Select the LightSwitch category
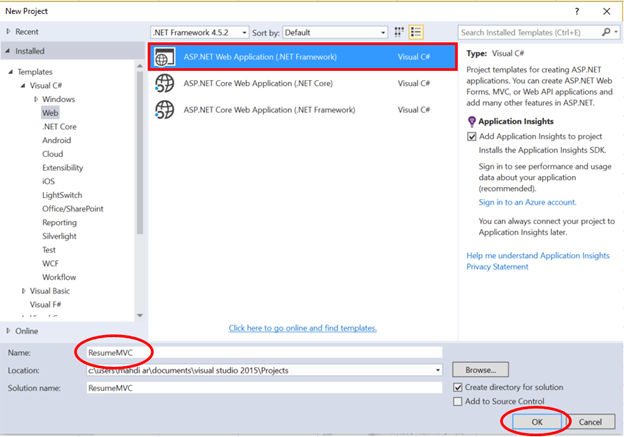 62,195
